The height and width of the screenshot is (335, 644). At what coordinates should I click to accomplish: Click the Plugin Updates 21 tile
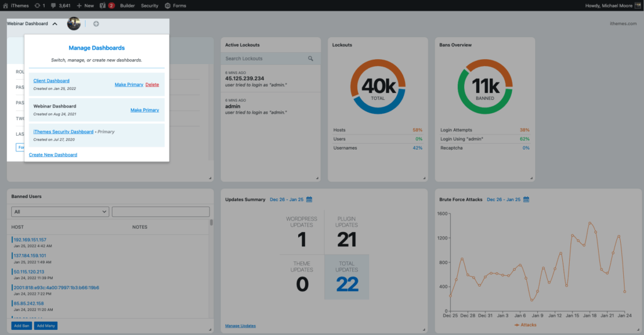(347, 233)
